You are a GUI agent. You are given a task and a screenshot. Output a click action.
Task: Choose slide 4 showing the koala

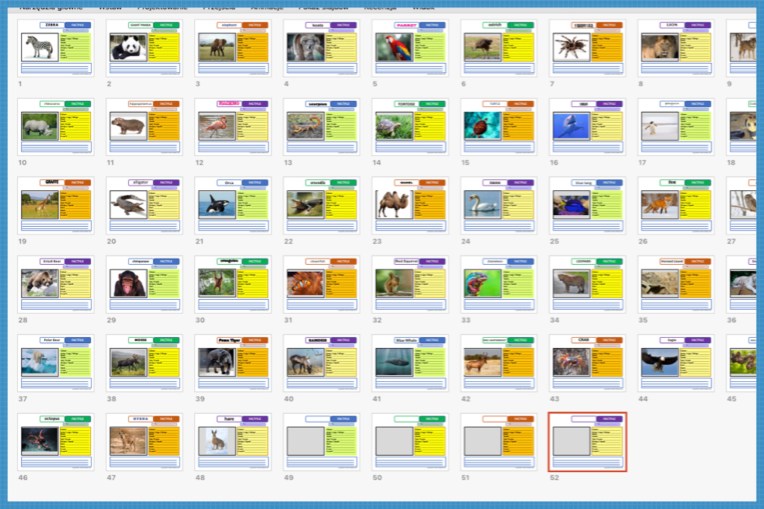[x=322, y=48]
